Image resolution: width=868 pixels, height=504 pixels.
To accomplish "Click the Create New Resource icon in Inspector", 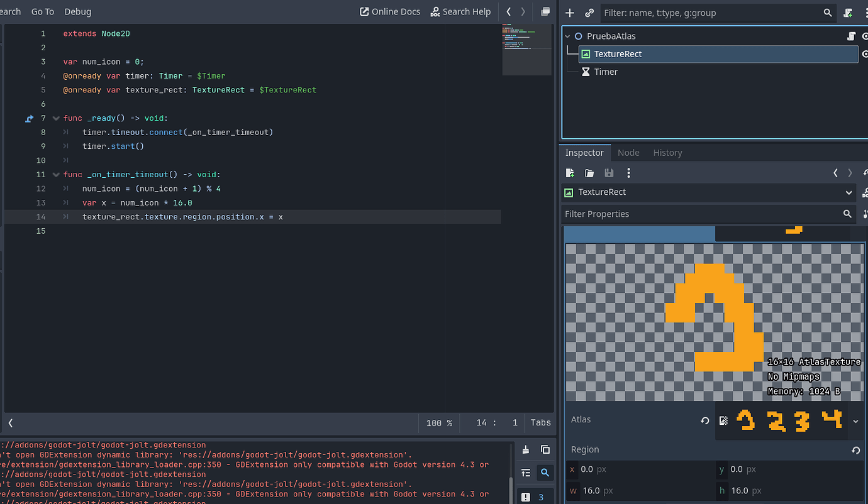I will (570, 173).
